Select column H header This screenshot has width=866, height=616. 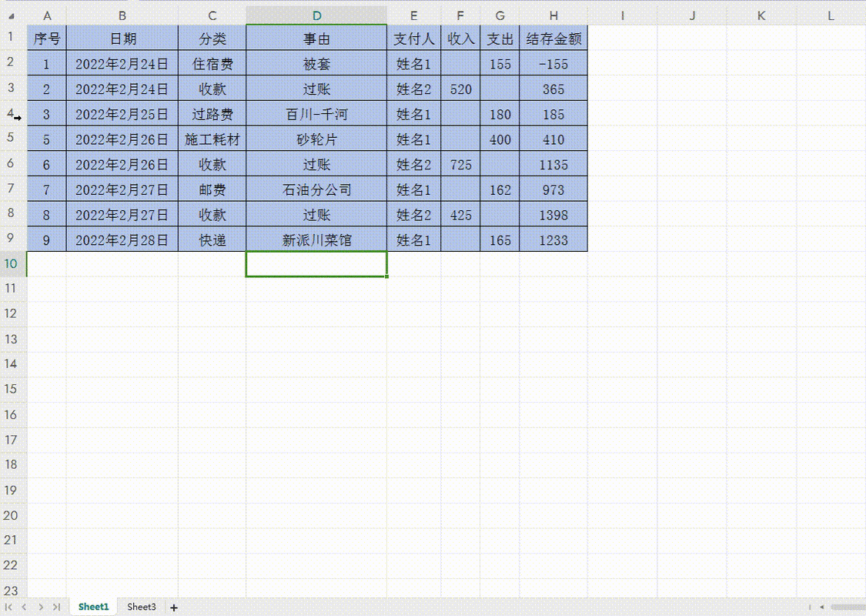click(553, 15)
